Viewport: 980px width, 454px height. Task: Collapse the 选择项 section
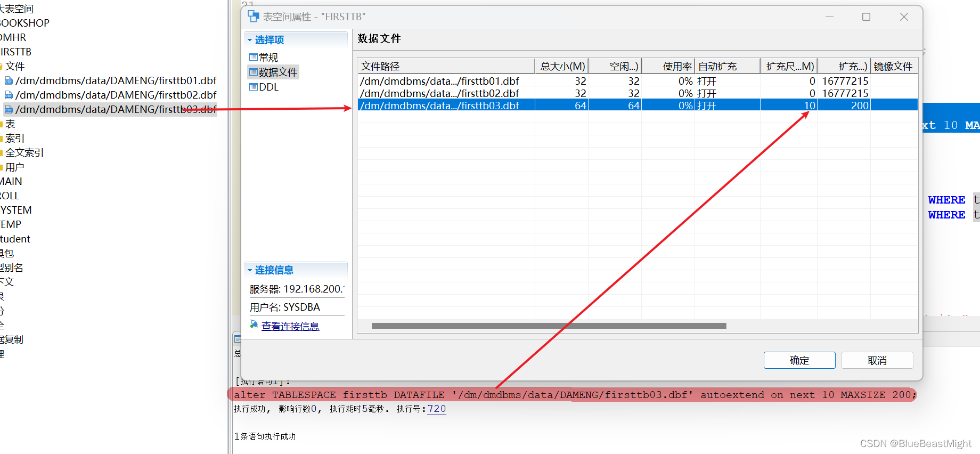pyautogui.click(x=249, y=40)
